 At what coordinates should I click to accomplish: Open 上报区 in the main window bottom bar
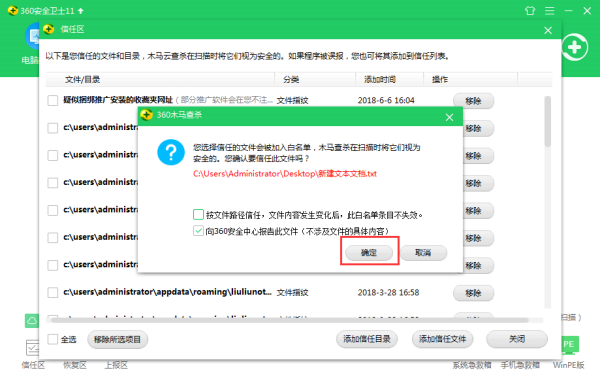[116, 365]
